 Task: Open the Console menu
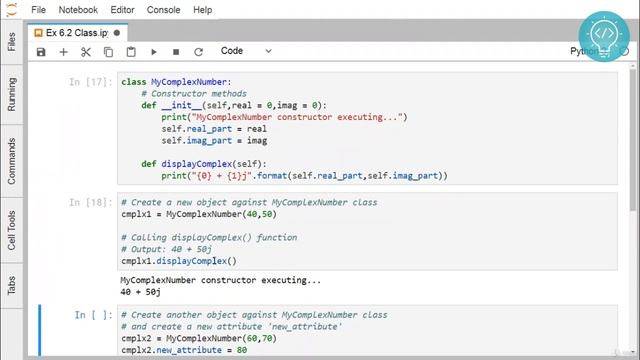tap(163, 10)
